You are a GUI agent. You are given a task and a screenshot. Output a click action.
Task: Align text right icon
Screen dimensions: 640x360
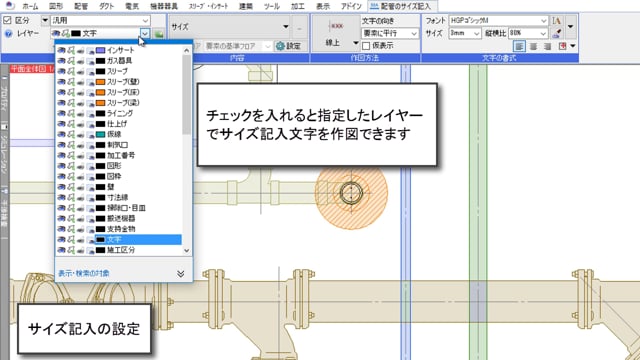click(x=547, y=46)
